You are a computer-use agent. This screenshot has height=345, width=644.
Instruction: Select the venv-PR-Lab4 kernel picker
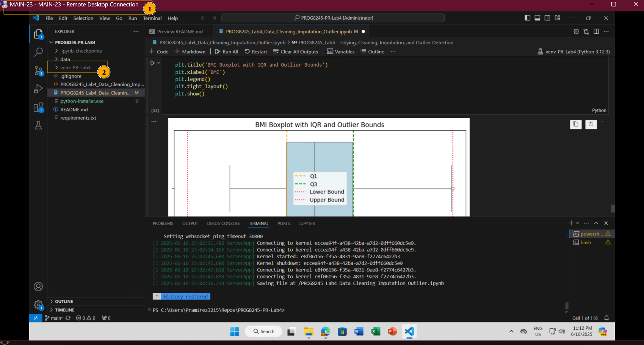pyautogui.click(x=574, y=52)
